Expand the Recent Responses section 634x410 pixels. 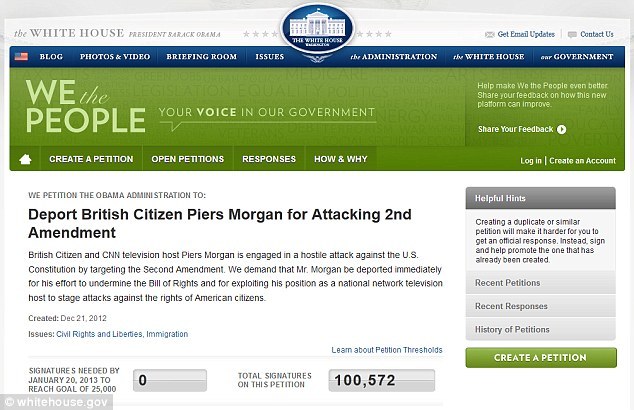tap(540, 306)
